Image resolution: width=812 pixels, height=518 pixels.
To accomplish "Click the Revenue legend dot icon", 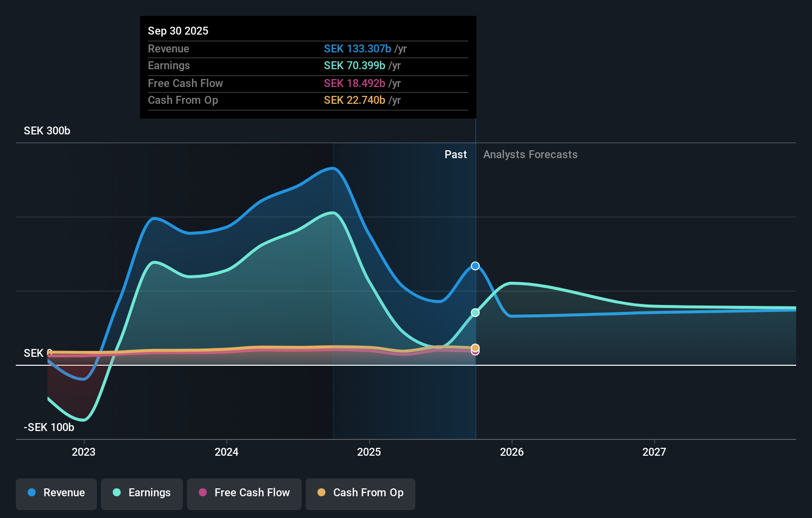I will coord(31,493).
